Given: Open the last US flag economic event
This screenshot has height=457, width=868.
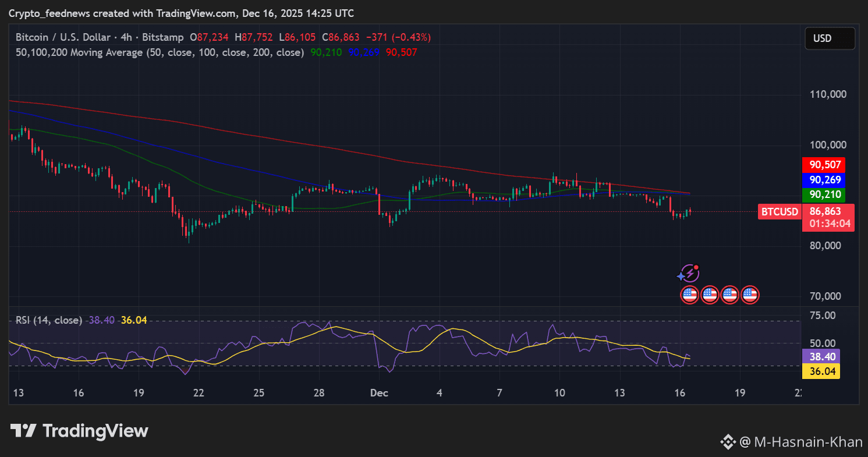Looking at the screenshot, I should pos(749,295).
